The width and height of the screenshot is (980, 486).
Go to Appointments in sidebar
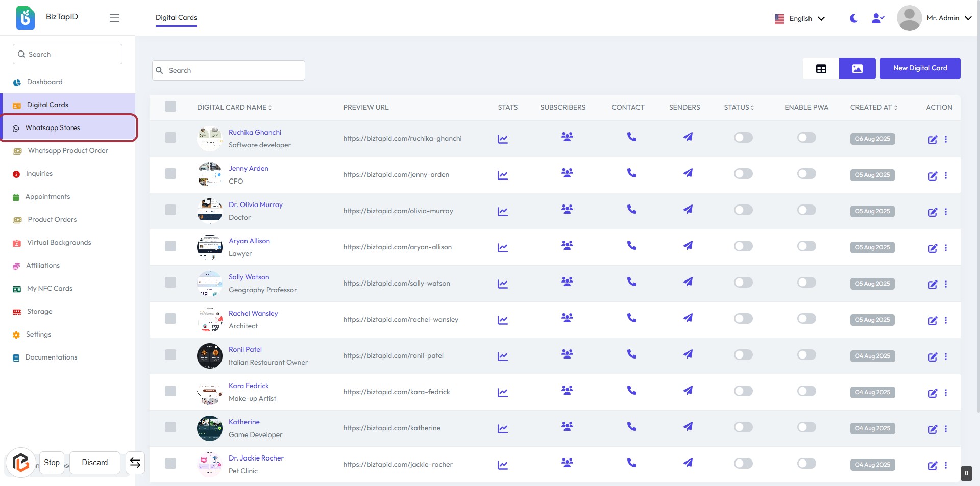tap(47, 197)
